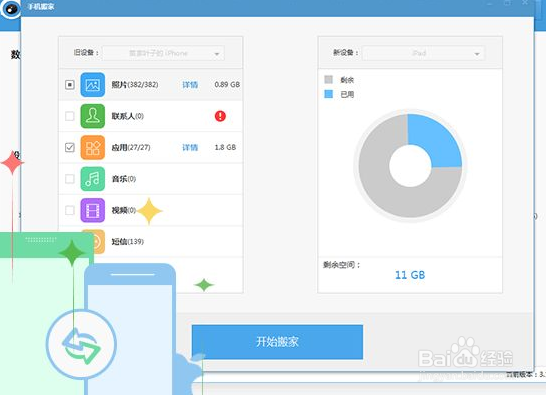This screenshot has height=395, width=546.
Task: Check the Video (视频) checkbox
Action: tap(70, 210)
